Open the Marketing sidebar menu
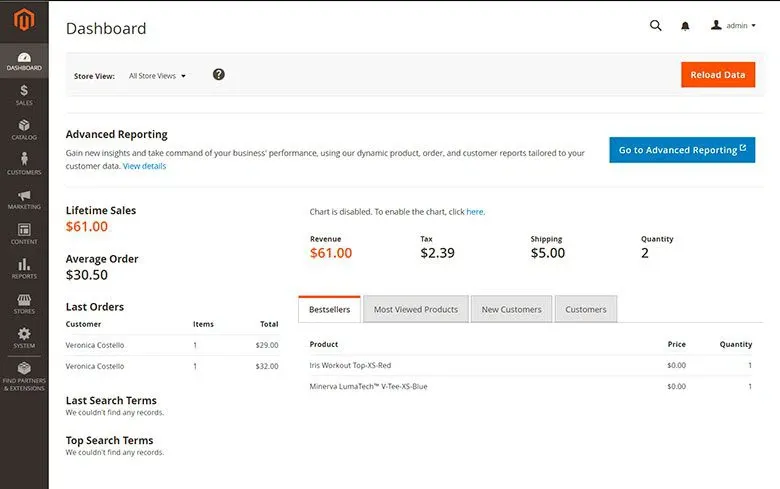This screenshot has height=489, width=780. point(24,200)
